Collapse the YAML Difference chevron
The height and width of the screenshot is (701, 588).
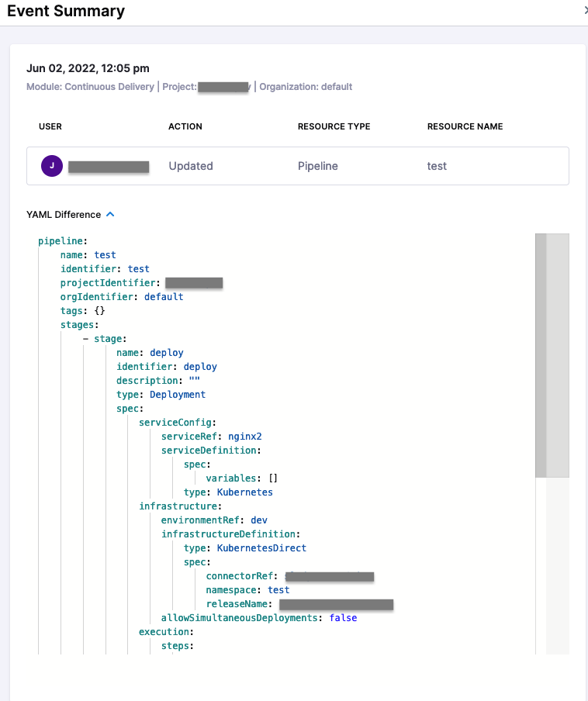click(x=110, y=215)
